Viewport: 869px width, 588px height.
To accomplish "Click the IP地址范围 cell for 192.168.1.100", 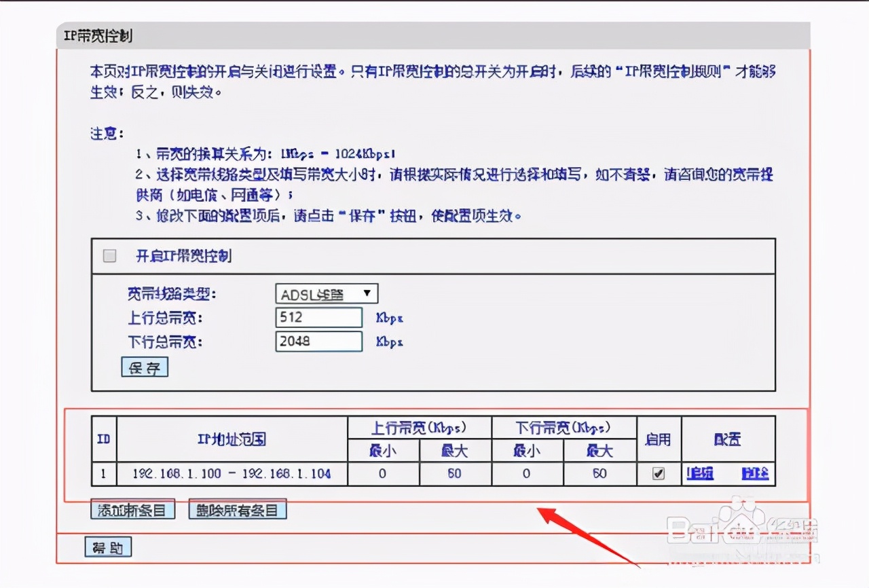I will (x=231, y=474).
